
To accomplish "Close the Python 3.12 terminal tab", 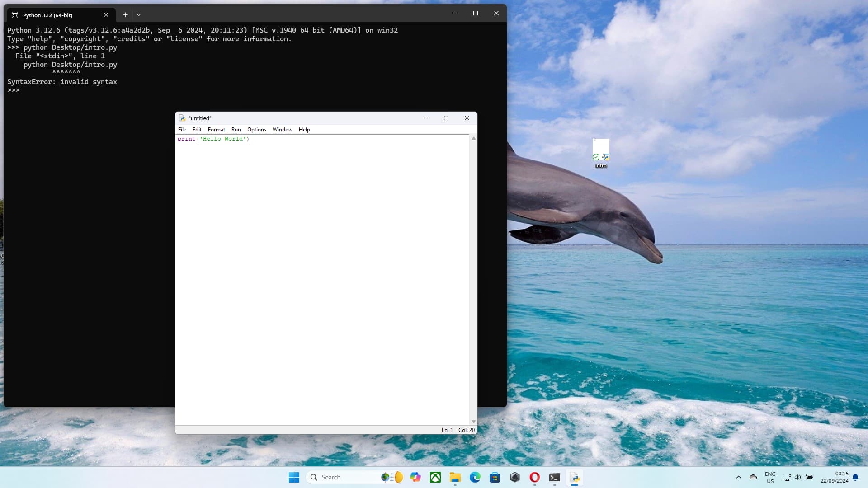I will click(x=106, y=15).
